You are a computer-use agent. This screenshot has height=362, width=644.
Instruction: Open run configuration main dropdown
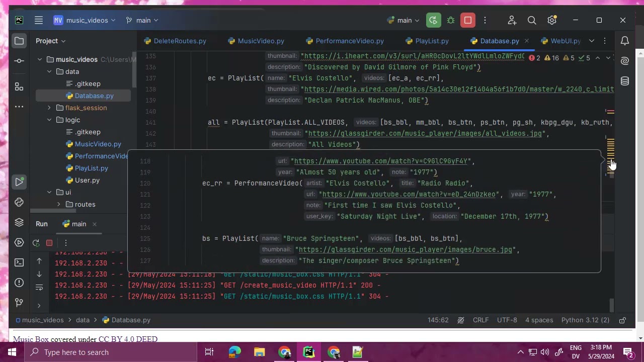pos(404,20)
